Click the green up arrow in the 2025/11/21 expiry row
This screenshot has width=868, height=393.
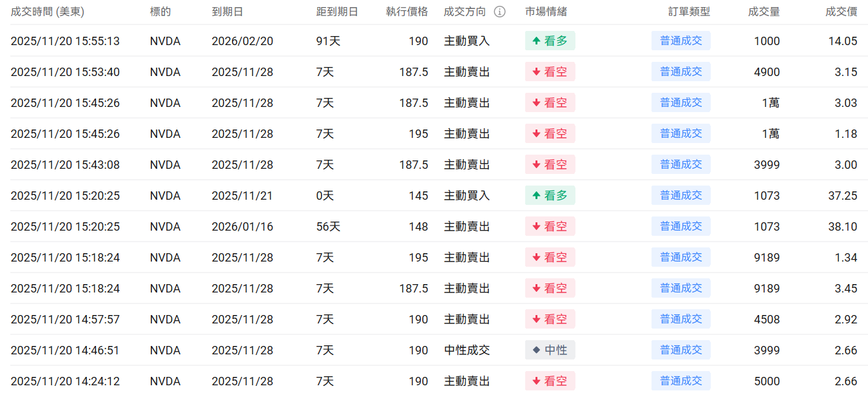(536, 196)
